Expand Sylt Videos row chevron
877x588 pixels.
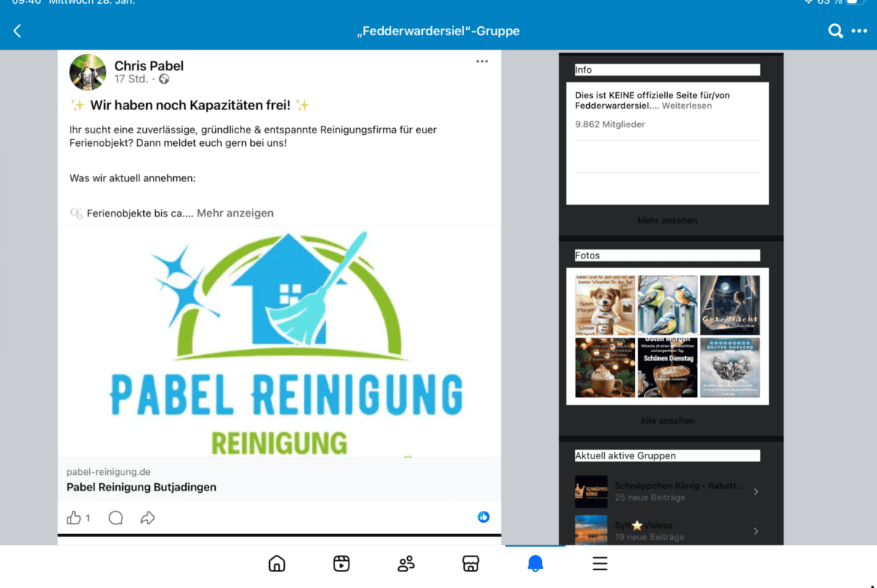756,531
